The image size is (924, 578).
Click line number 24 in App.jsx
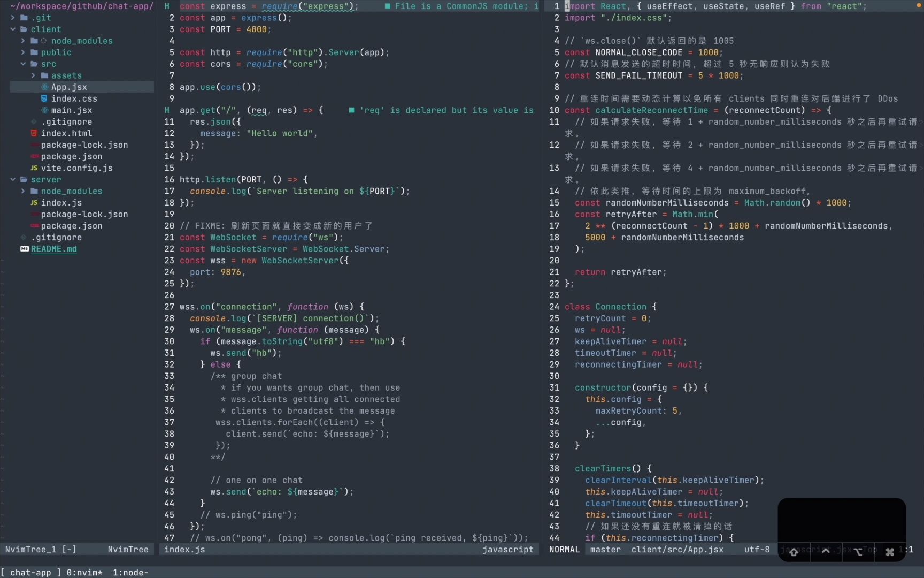click(554, 307)
